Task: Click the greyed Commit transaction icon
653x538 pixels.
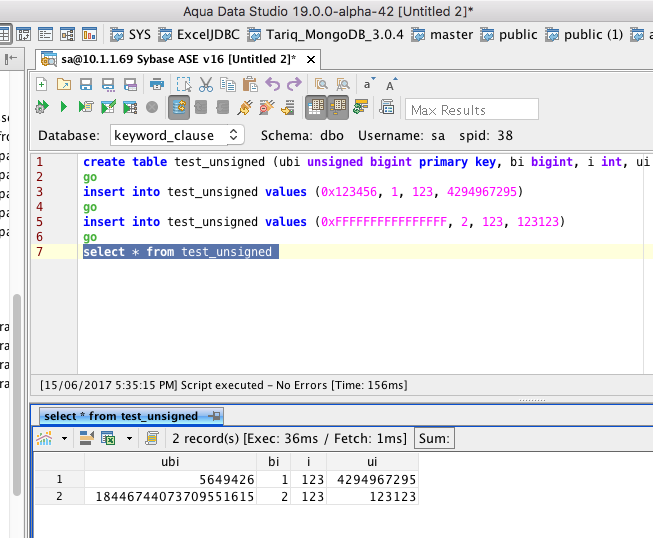Action: point(201,107)
